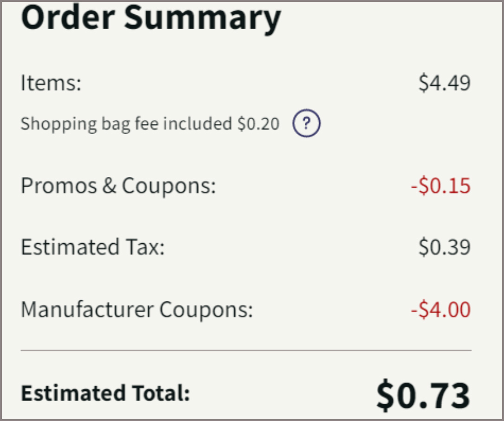Select the -$4.00 manufacturer coupon amount

[440, 310]
